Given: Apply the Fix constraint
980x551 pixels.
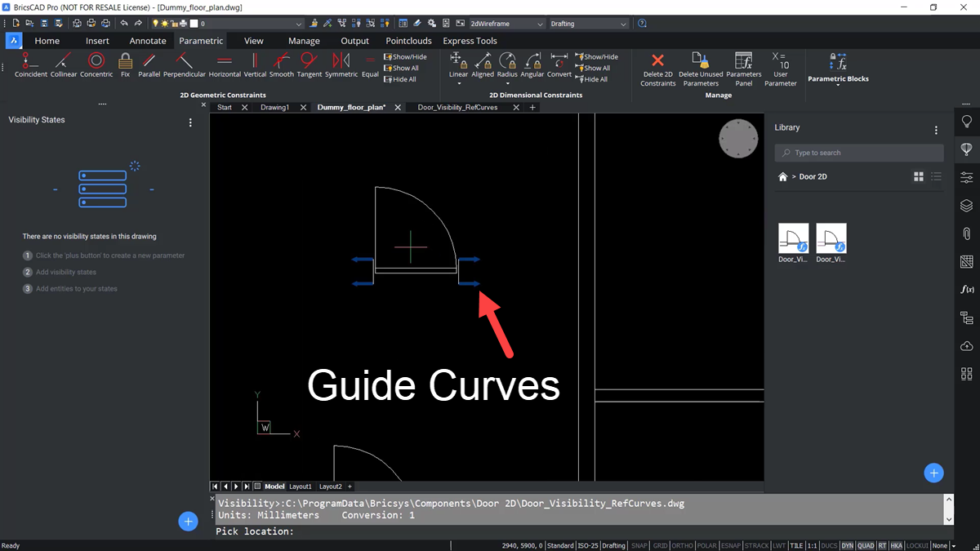Looking at the screenshot, I should (x=125, y=65).
